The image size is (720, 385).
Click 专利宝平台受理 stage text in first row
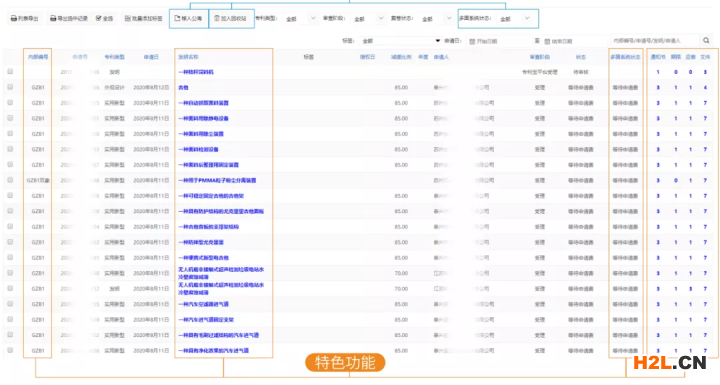(x=540, y=72)
